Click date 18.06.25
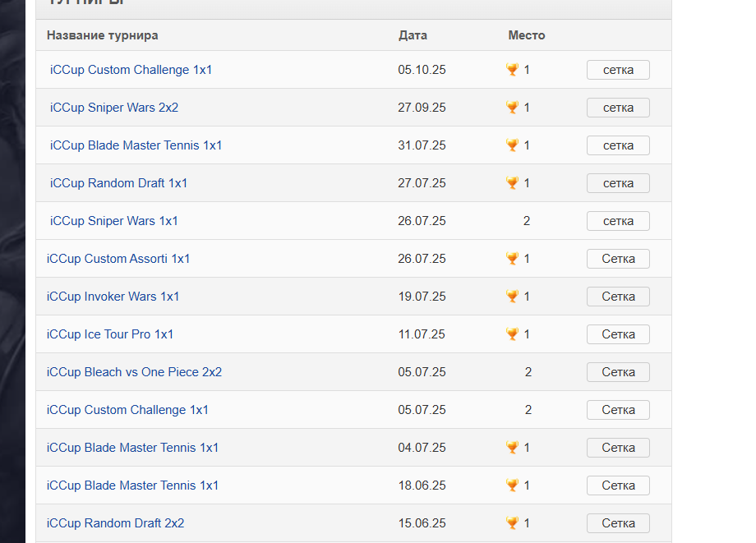The image size is (756, 543). pos(422,485)
